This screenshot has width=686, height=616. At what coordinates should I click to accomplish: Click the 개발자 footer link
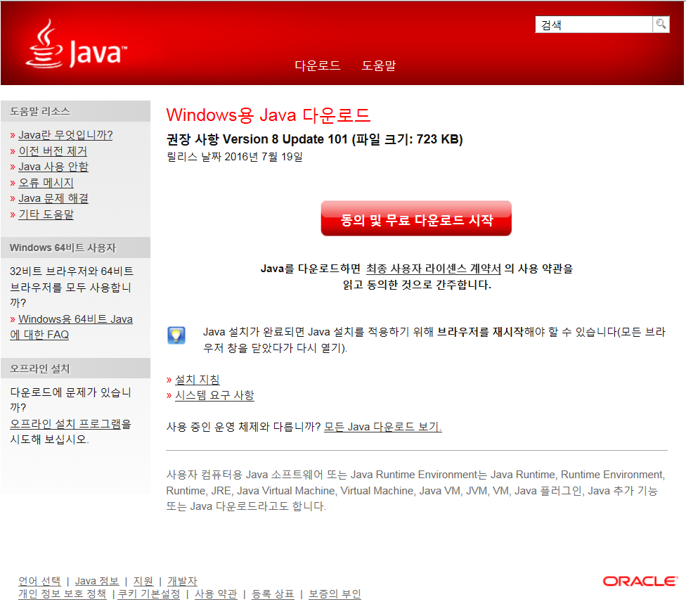[x=183, y=581]
